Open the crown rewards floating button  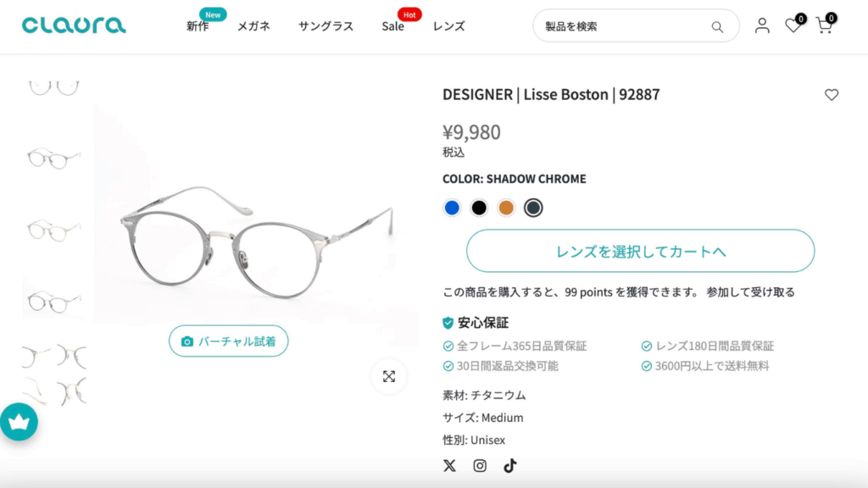click(19, 421)
